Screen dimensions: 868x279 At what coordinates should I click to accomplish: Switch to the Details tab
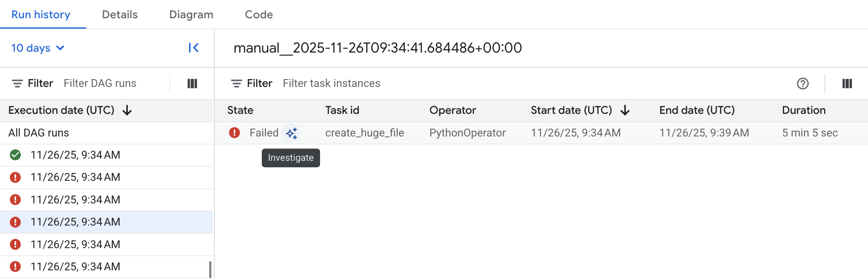coord(120,15)
